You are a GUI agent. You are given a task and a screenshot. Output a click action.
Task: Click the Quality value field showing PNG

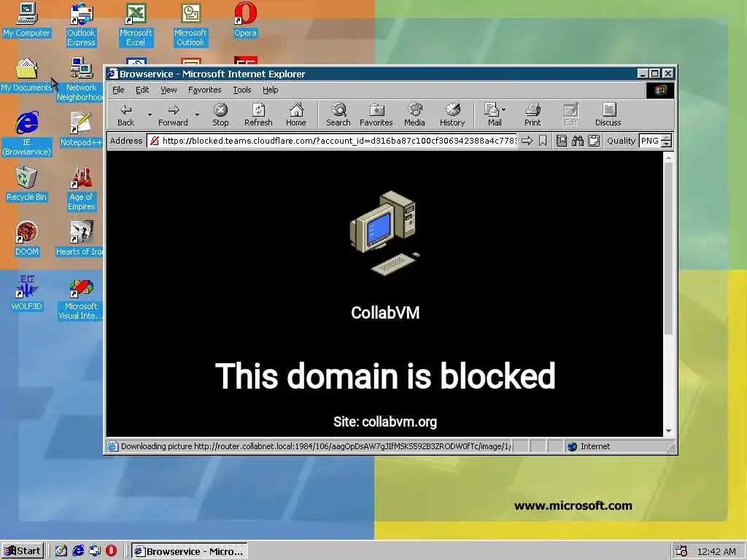[x=650, y=141]
